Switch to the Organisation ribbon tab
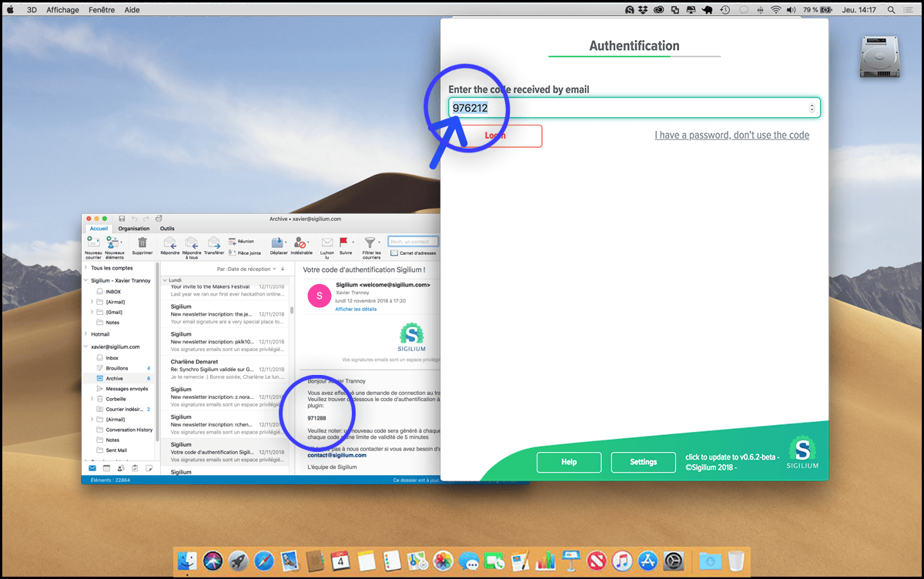The image size is (924, 579). click(134, 229)
